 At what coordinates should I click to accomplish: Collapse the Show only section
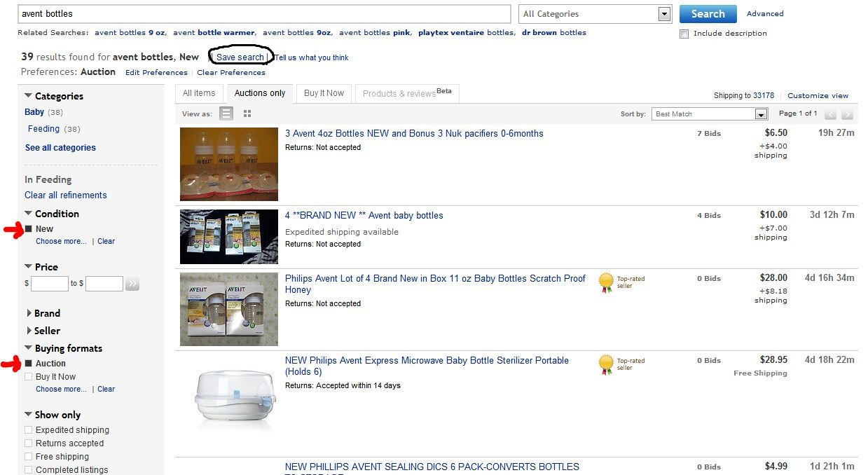click(28, 415)
